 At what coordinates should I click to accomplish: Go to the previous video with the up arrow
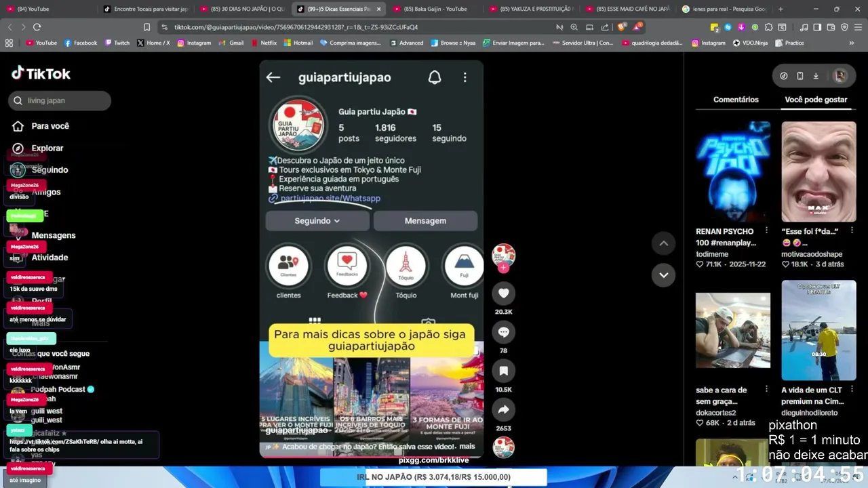pyautogui.click(x=663, y=243)
